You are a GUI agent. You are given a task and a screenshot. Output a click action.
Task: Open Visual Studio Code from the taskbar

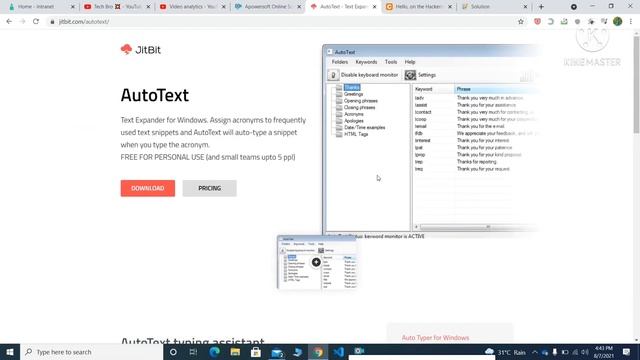[x=338, y=352]
